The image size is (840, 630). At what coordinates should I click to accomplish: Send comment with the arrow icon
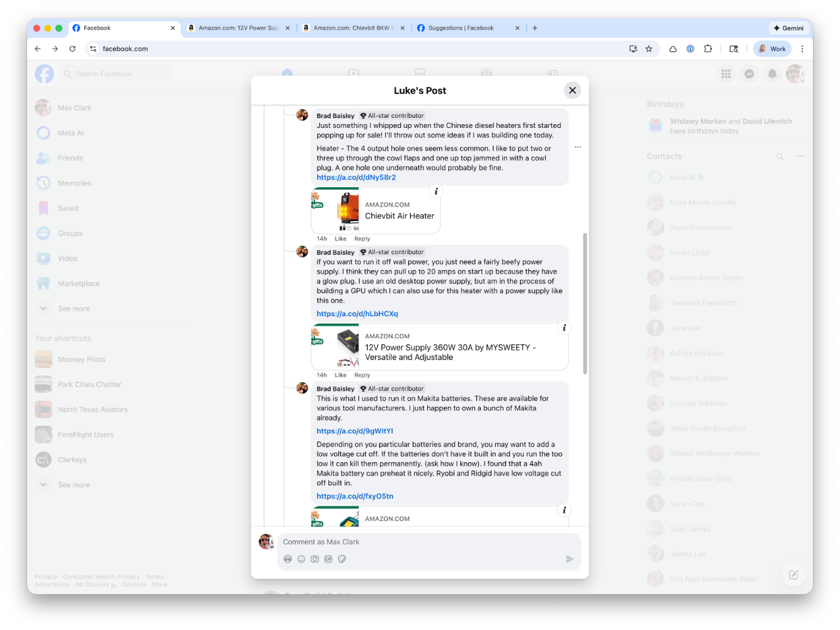(x=569, y=559)
